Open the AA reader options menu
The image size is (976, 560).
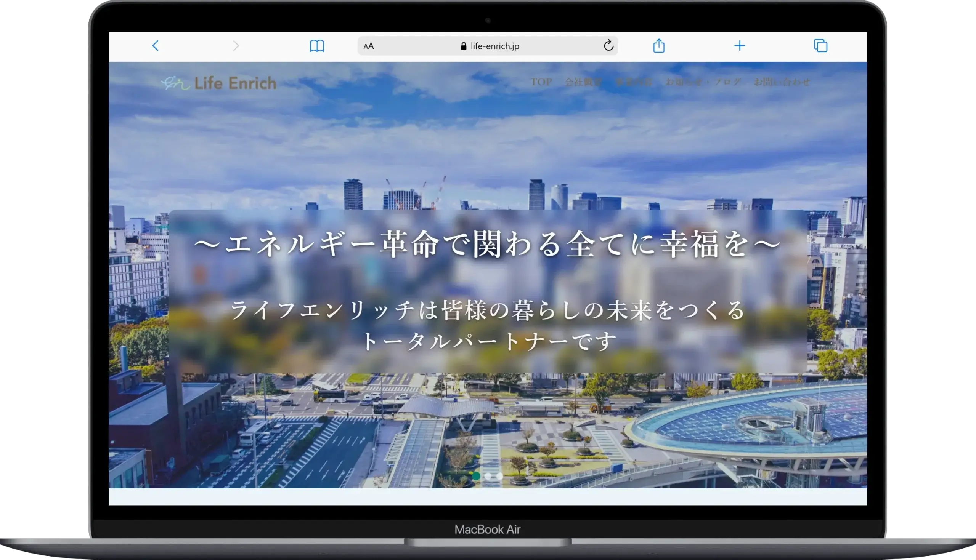pyautogui.click(x=368, y=46)
